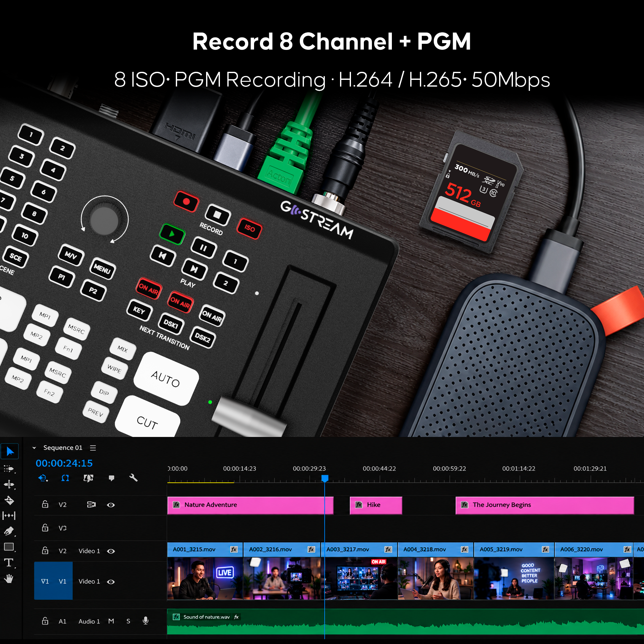
Task: Select the Track Select Forward tool
Action: [9, 469]
